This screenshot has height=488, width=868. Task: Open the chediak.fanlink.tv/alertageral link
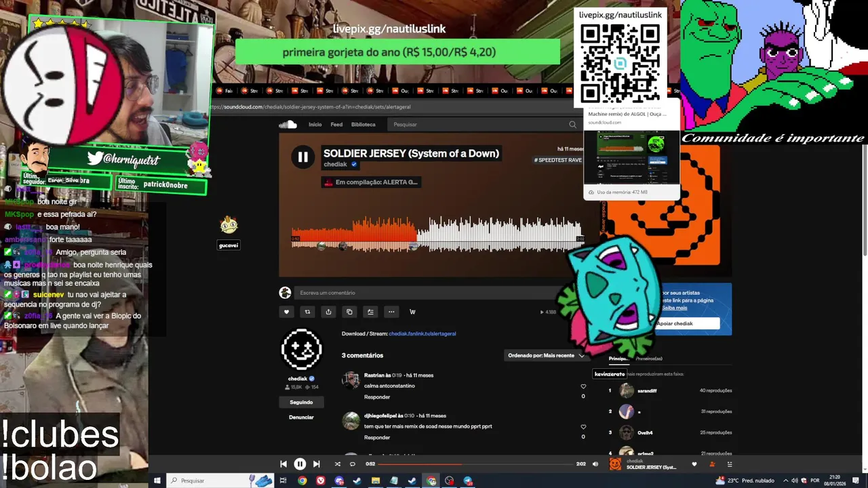(x=422, y=333)
